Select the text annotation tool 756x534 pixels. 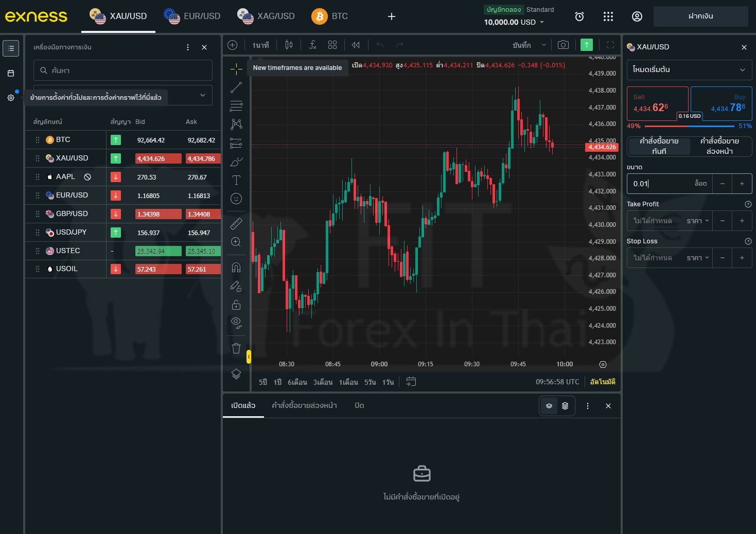click(236, 180)
